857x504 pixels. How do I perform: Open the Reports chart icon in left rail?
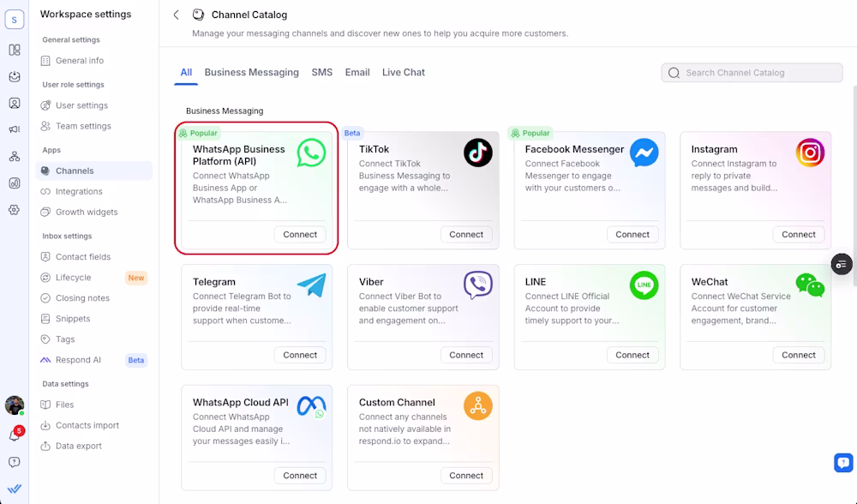(x=15, y=183)
